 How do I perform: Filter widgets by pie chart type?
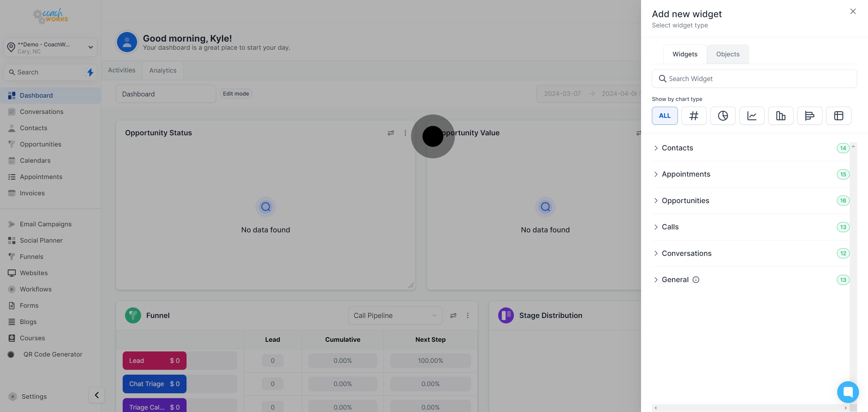click(x=722, y=115)
